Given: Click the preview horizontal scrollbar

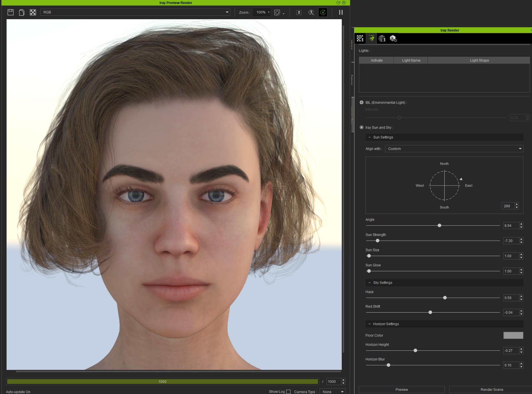Looking at the screenshot, I should (178, 371).
